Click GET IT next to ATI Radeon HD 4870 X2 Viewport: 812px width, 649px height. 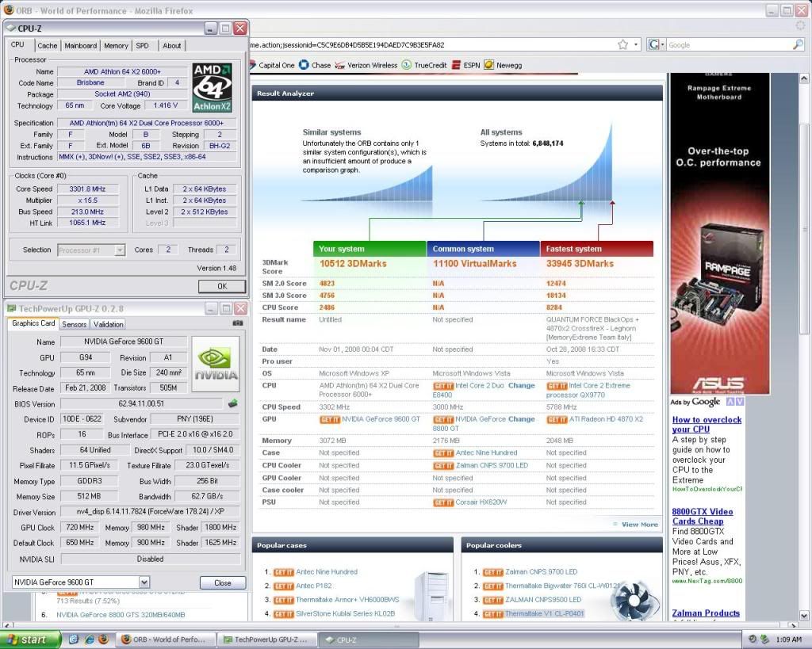coord(557,420)
